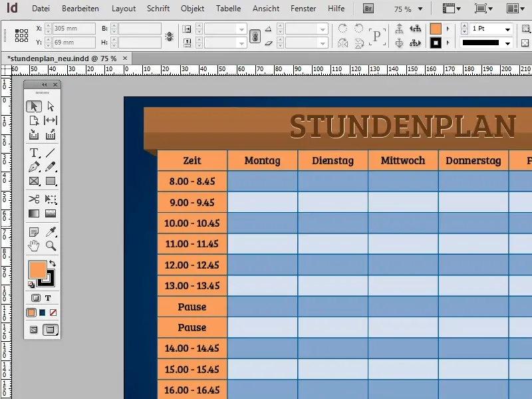The width and height of the screenshot is (532, 399).
Task: Open the Datei menu
Action: 41,9
